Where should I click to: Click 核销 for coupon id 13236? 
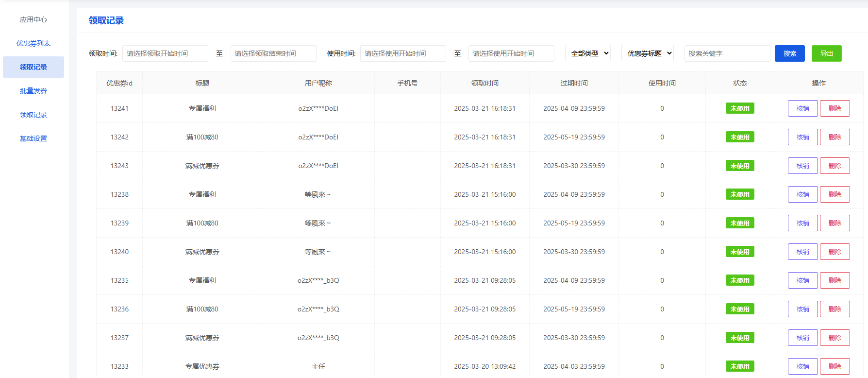(x=802, y=309)
